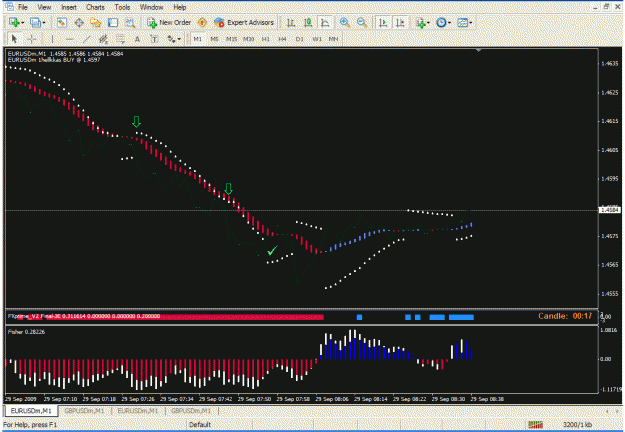Open the Insert menu

point(69,7)
